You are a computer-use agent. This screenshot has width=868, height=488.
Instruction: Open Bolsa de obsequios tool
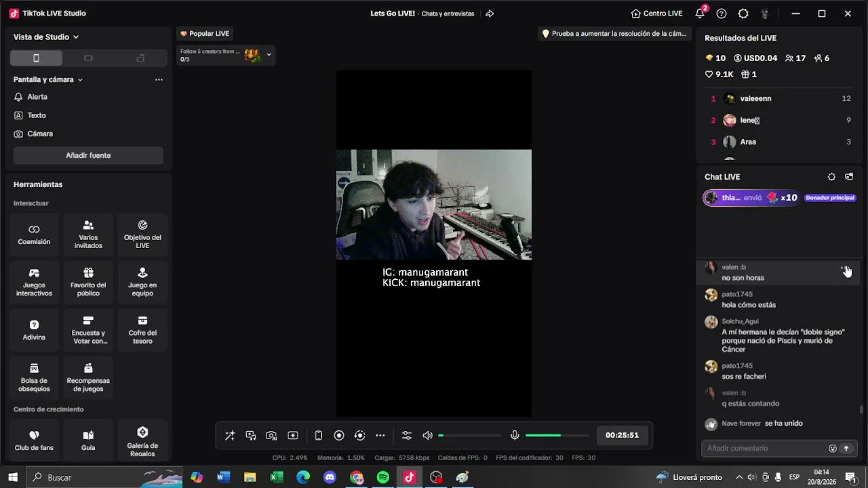[x=34, y=378]
